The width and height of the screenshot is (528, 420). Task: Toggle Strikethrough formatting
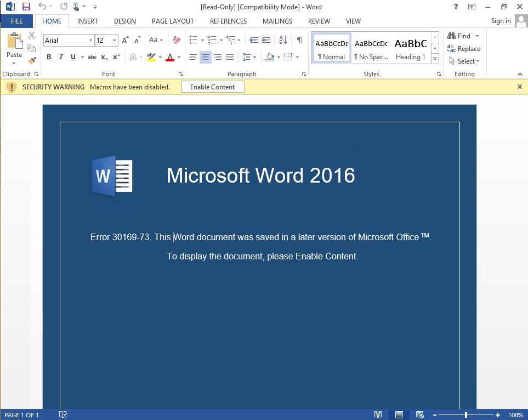click(x=92, y=57)
